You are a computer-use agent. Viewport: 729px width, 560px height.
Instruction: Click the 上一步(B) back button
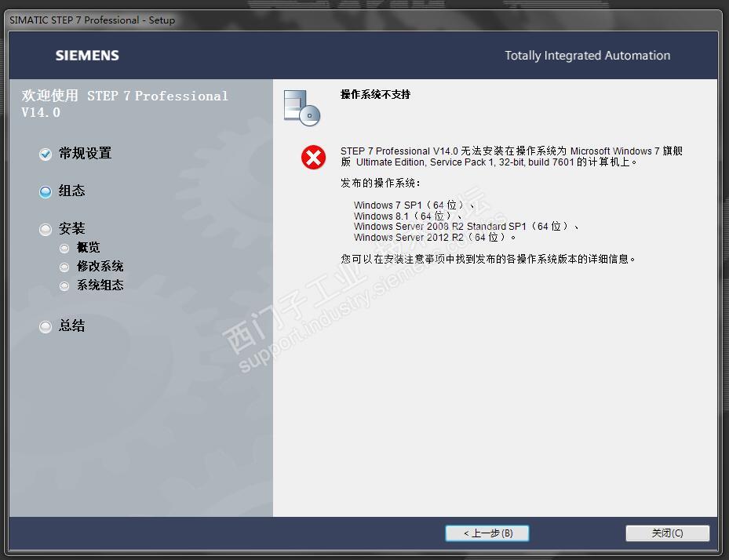[x=487, y=533]
